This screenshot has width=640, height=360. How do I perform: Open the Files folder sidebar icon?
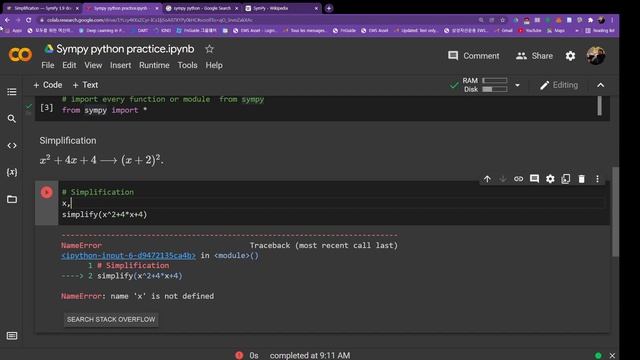click(x=12, y=199)
